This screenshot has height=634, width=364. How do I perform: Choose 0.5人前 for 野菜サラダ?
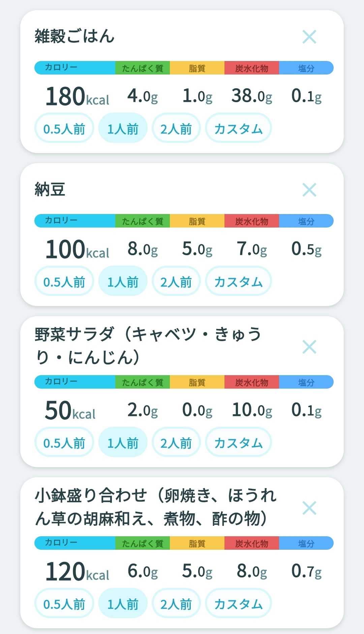tap(64, 442)
